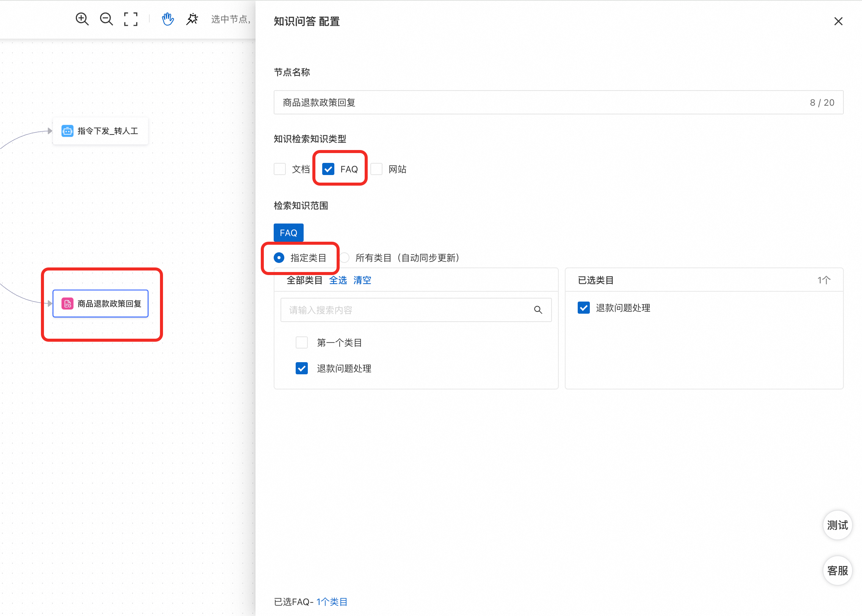
Task: Click the 清空 link
Action: pos(362,280)
